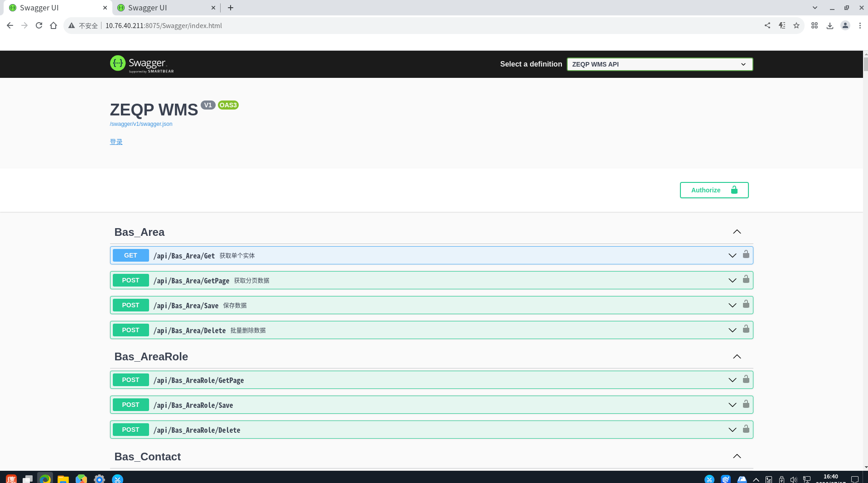
Task: Open the ZEQP WMS API definition dropdown
Action: 660,64
